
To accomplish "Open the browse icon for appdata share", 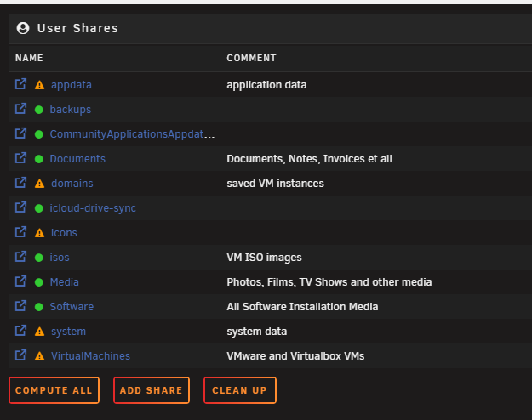I will (x=20, y=84).
